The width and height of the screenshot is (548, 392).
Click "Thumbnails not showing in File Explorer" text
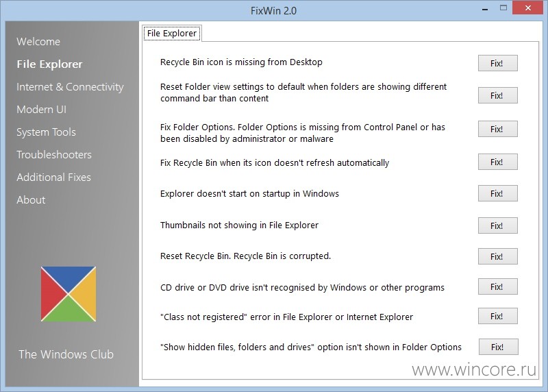coord(239,225)
